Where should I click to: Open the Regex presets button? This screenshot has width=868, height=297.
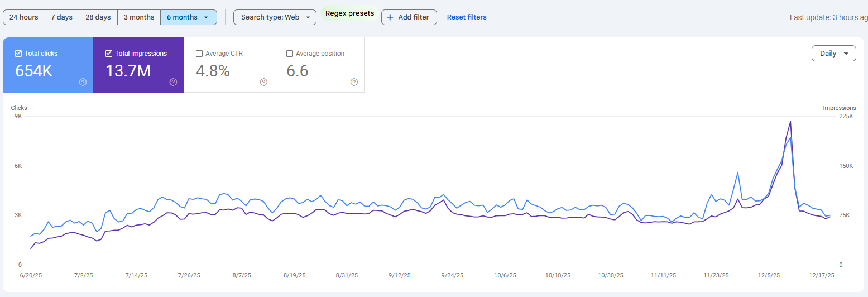(349, 13)
